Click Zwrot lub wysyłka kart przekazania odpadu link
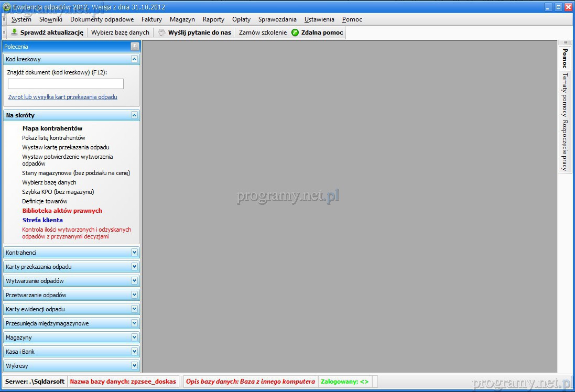This screenshot has height=392, width=575. click(62, 97)
